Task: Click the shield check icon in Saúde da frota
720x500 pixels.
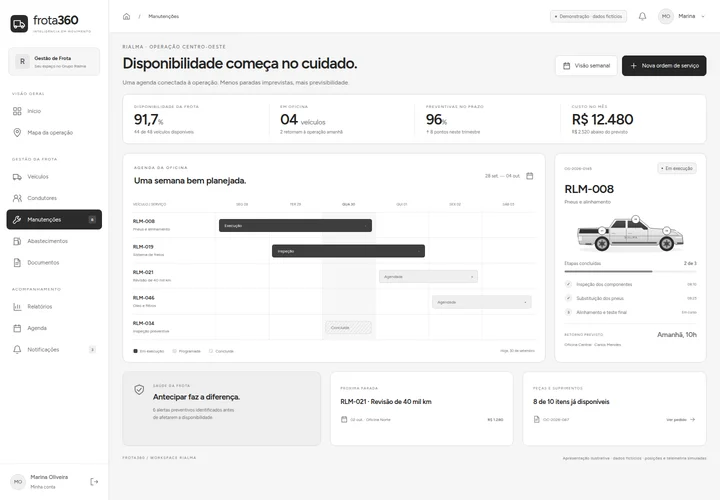Action: click(139, 390)
